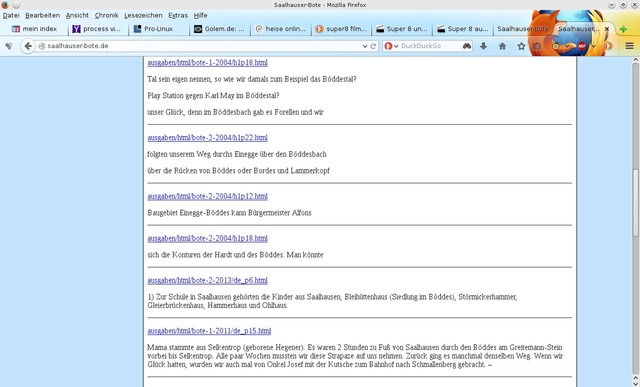Switch to the Golem.de tab

[219, 29]
